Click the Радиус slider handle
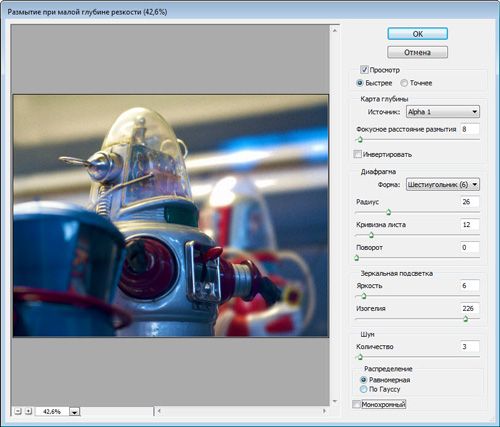The image size is (500, 427). [388, 212]
